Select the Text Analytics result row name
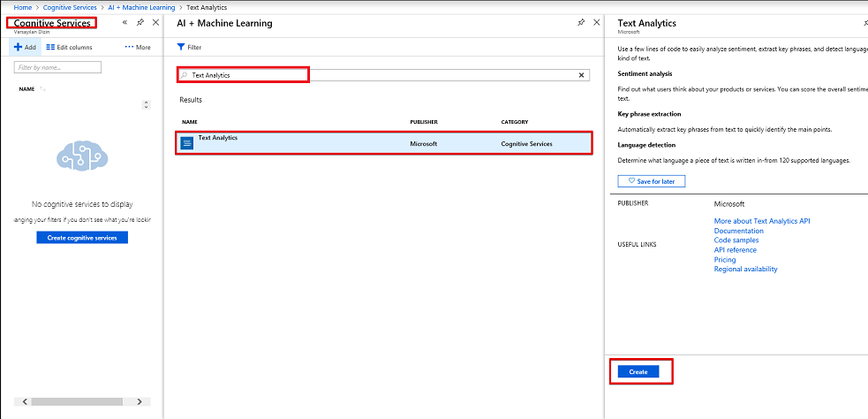 218,137
